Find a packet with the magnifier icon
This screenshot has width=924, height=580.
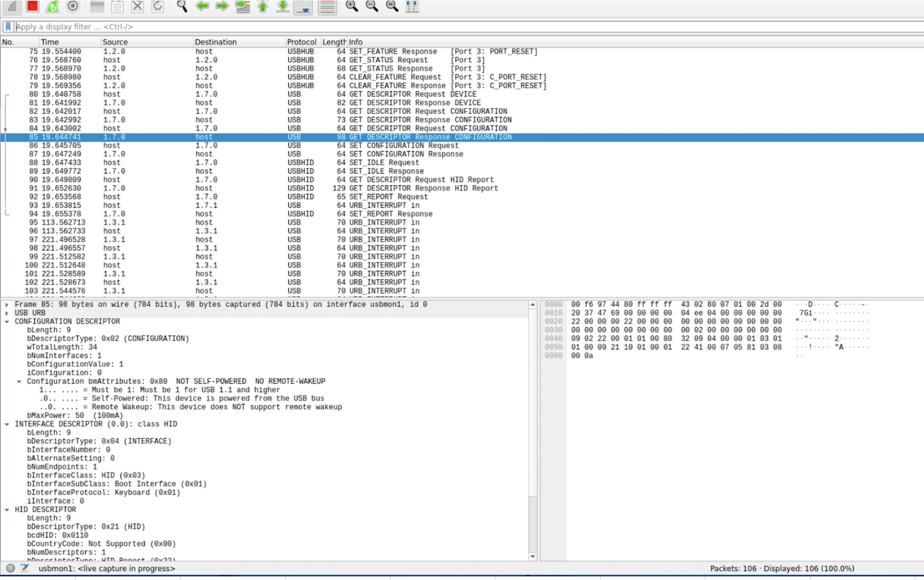click(182, 6)
